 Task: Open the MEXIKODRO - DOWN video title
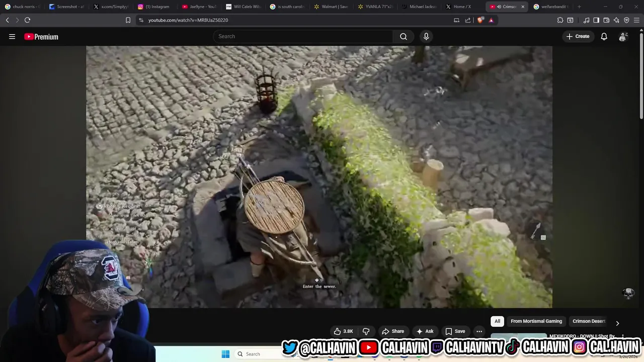coord(582,336)
